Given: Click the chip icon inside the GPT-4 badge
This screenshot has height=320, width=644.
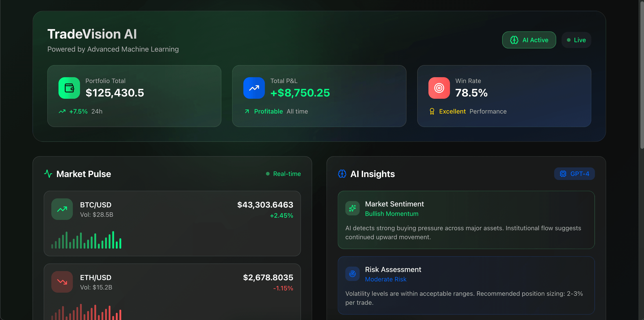Looking at the screenshot, I should pos(563,173).
